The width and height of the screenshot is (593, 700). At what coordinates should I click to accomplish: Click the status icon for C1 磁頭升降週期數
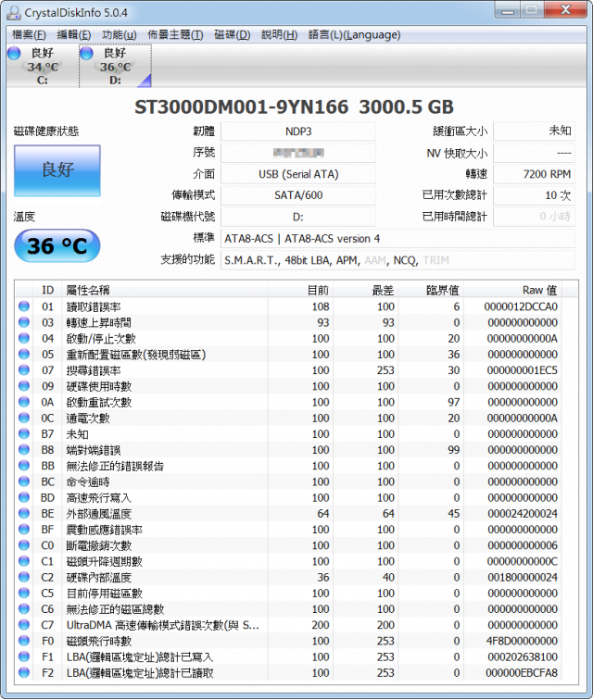(24, 561)
